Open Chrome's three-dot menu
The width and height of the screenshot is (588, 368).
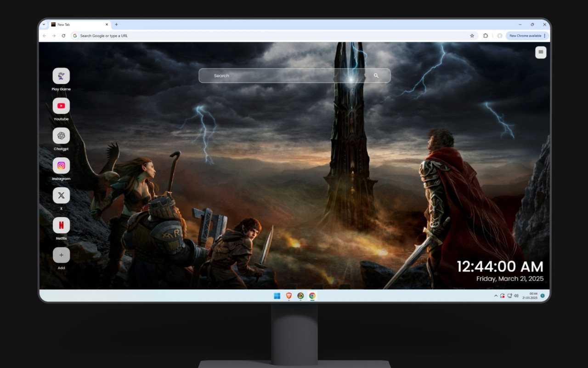[x=544, y=35]
